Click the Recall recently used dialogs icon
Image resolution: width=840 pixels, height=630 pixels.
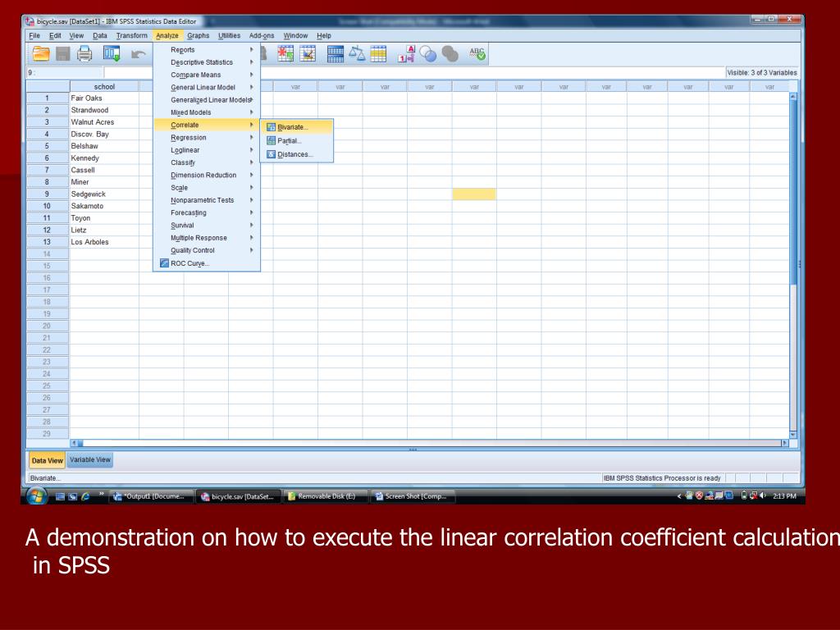[112, 53]
